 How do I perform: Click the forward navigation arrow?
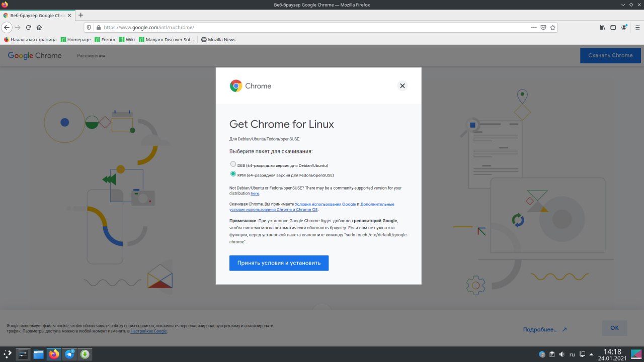coord(18,28)
